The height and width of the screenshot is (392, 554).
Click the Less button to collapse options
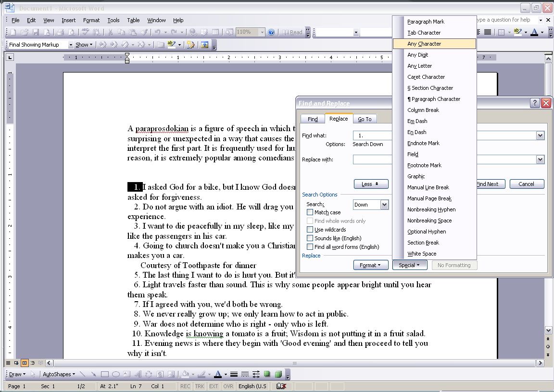pyautogui.click(x=370, y=184)
